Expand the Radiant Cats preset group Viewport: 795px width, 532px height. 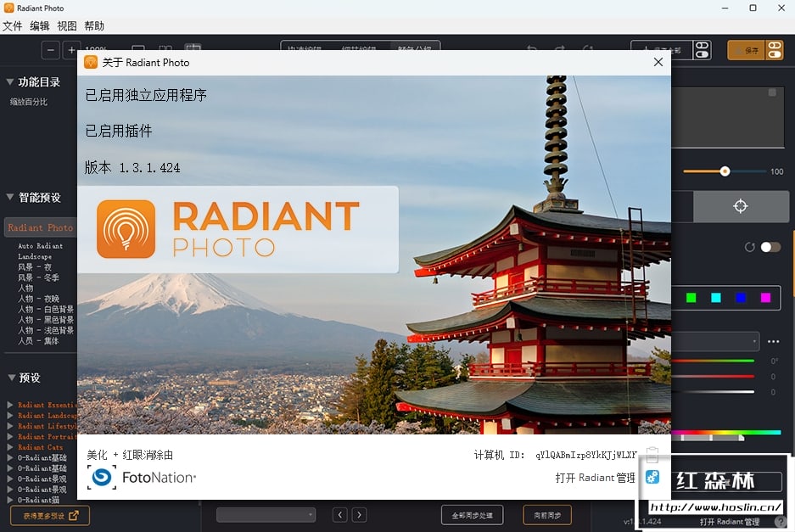coord(10,447)
